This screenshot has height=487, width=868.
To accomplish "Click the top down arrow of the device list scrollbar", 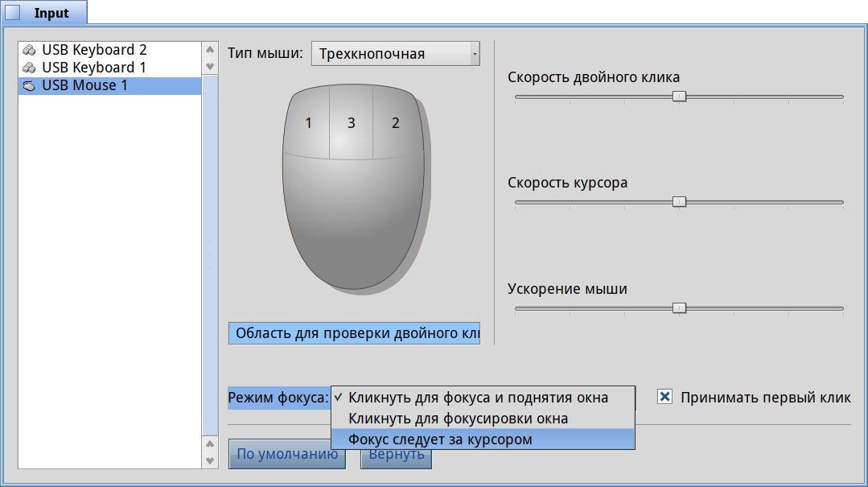I will click(210, 67).
